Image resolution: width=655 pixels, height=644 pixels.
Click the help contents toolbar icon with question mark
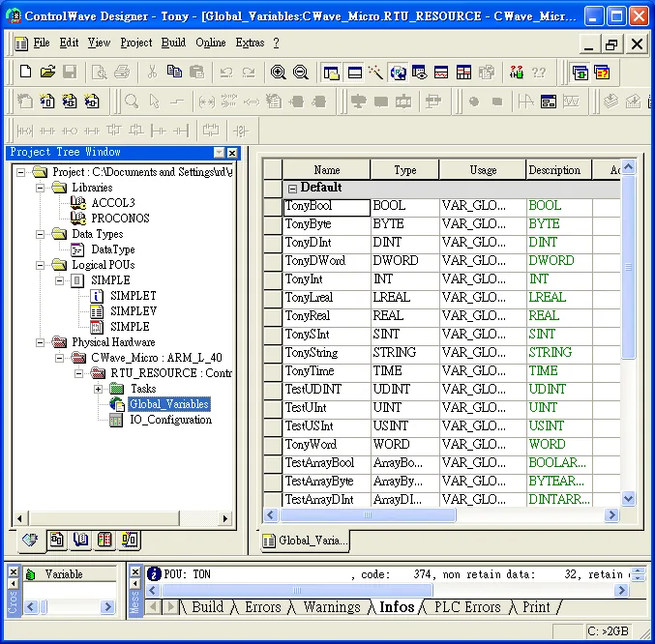coord(602,73)
